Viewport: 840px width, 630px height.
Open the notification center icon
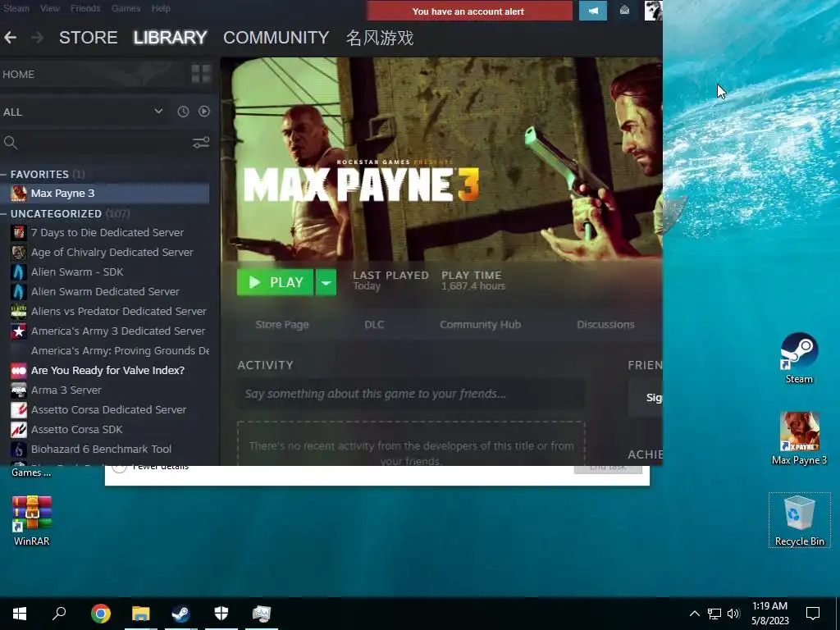[813, 614]
